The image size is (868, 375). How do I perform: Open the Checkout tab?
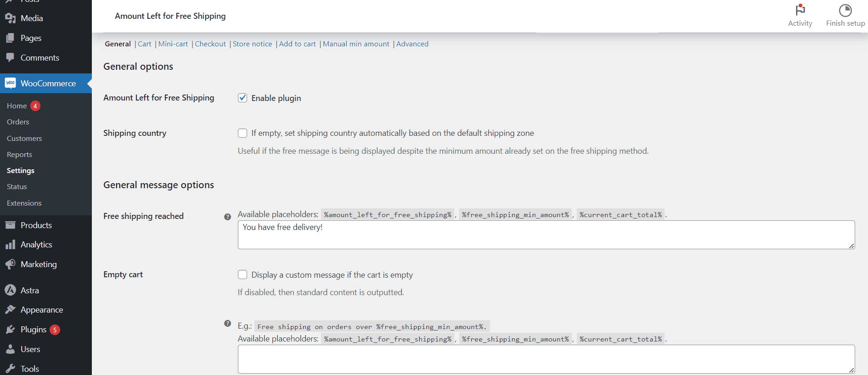210,44
